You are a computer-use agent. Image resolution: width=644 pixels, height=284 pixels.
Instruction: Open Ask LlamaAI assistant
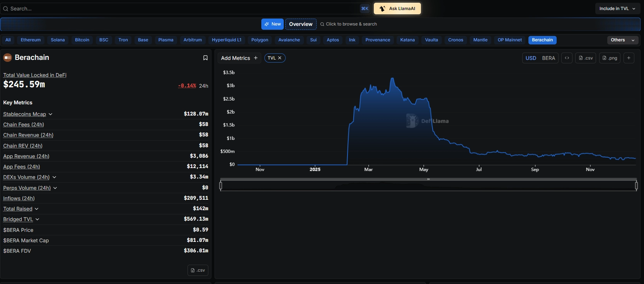(x=397, y=9)
